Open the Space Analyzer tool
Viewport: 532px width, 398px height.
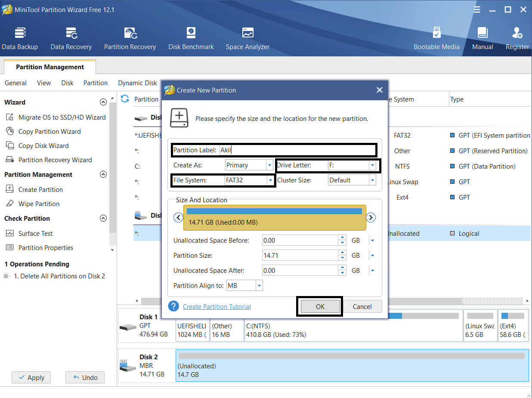pyautogui.click(x=247, y=38)
